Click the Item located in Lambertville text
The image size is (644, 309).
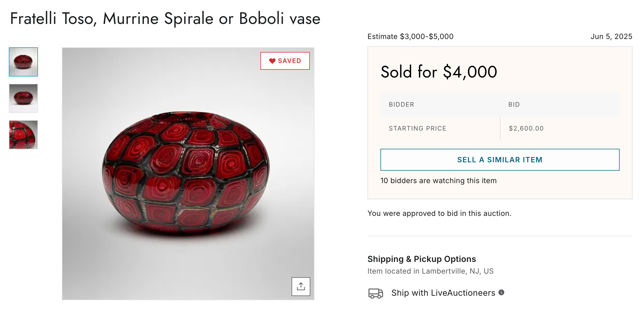point(430,271)
